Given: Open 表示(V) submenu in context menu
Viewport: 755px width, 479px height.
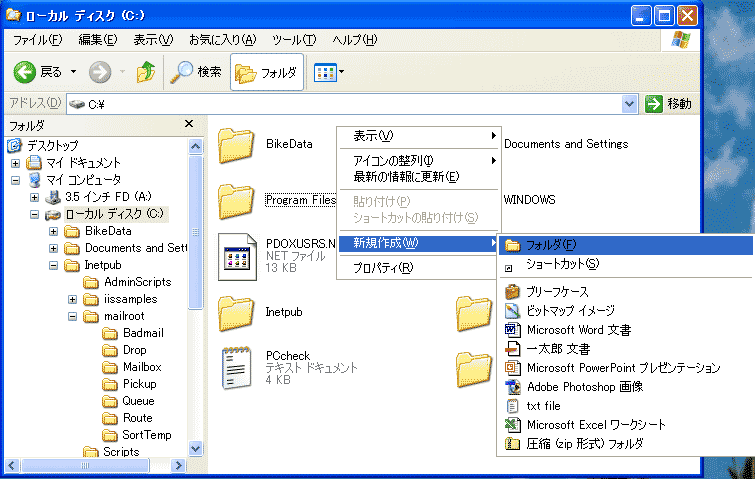Looking at the screenshot, I should [418, 136].
